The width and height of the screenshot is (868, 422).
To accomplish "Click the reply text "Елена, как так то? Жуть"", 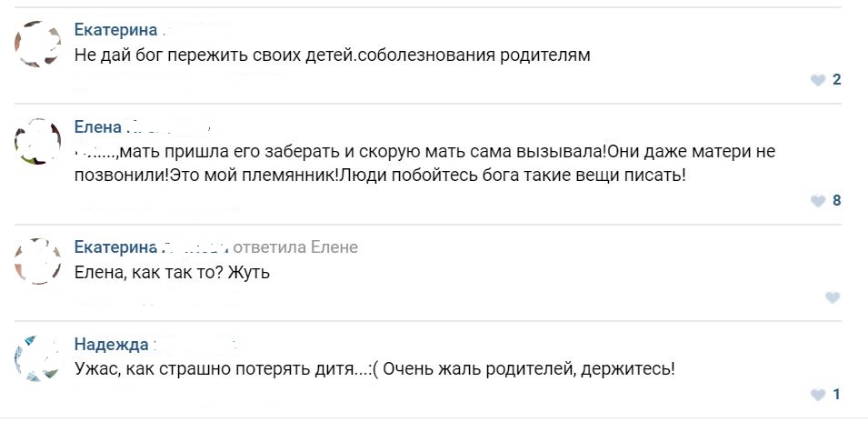I will click(172, 272).
